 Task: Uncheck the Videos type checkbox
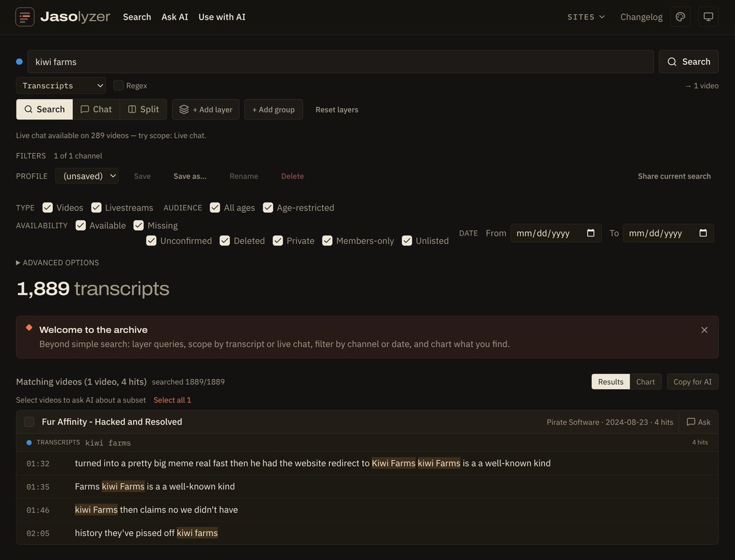point(48,207)
